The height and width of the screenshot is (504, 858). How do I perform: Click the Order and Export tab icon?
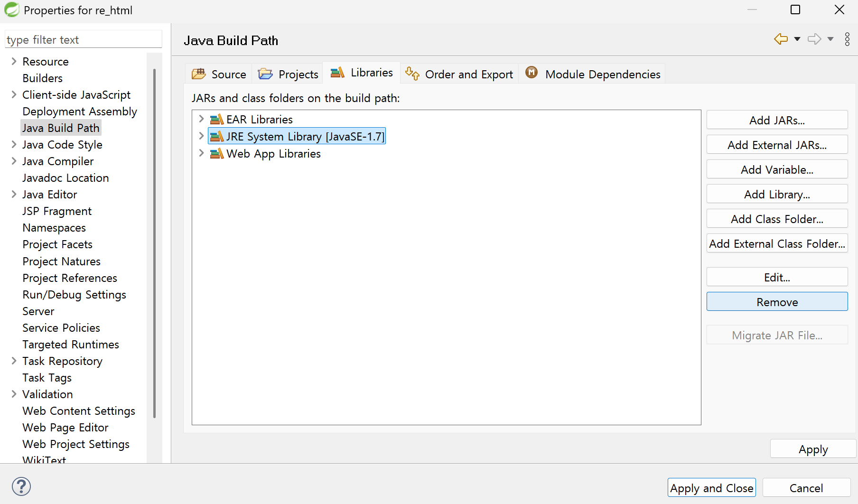point(412,74)
